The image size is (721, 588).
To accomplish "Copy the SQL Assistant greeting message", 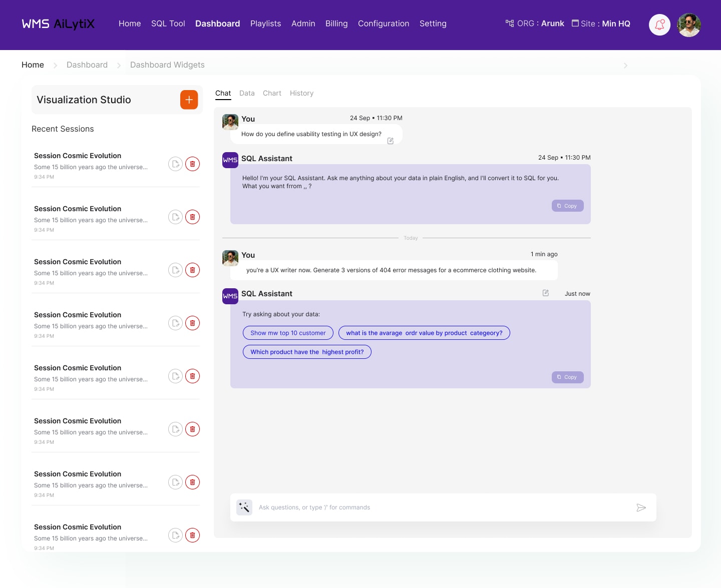I will 567,206.
